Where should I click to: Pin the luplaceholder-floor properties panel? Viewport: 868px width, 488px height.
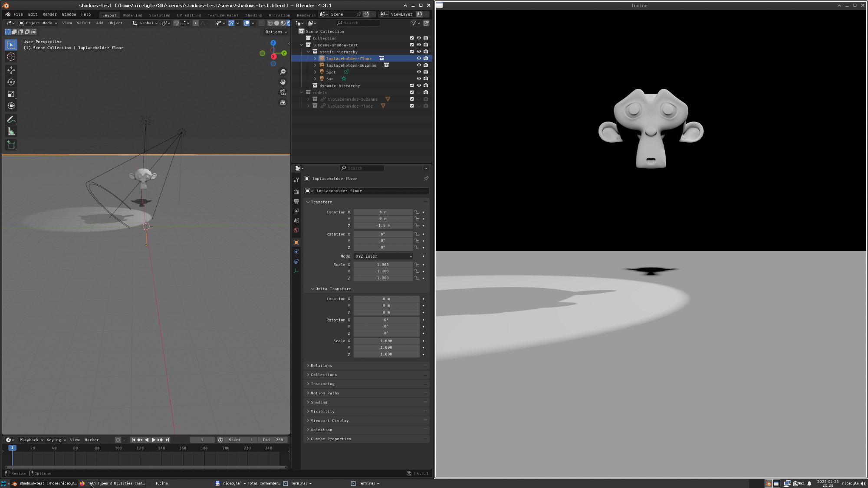coord(426,178)
